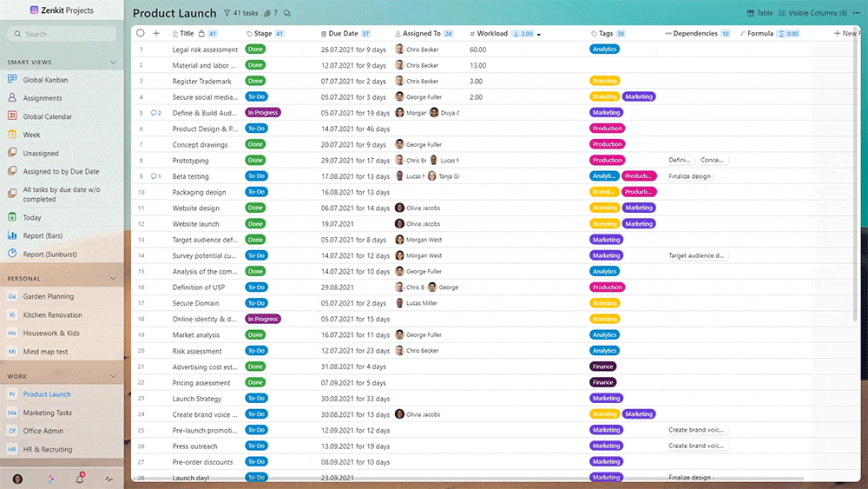The height and width of the screenshot is (489, 868).
Task: Open comments on Define & Build Audience row
Action: point(155,113)
